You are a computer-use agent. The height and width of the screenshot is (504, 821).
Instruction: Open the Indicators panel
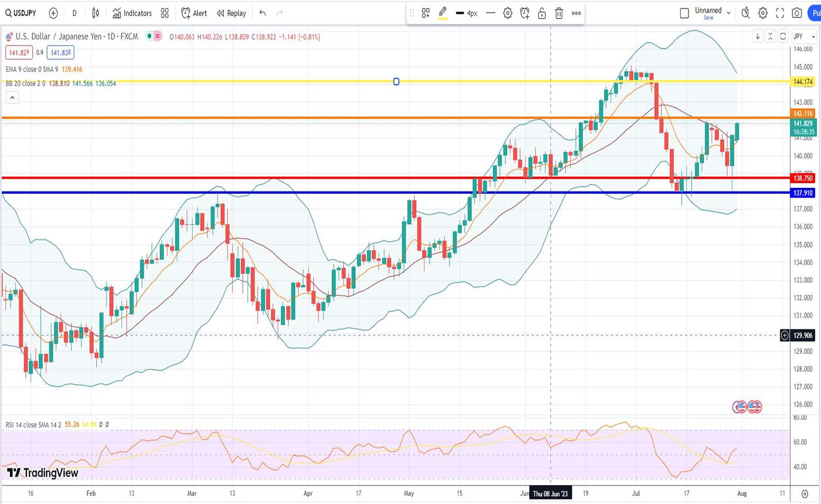click(132, 13)
